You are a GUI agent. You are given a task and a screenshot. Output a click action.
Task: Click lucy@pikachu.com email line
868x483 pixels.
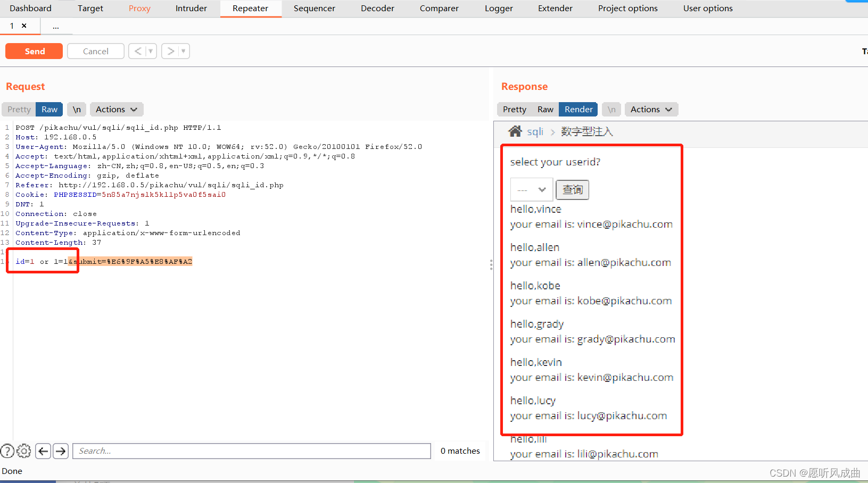(589, 415)
